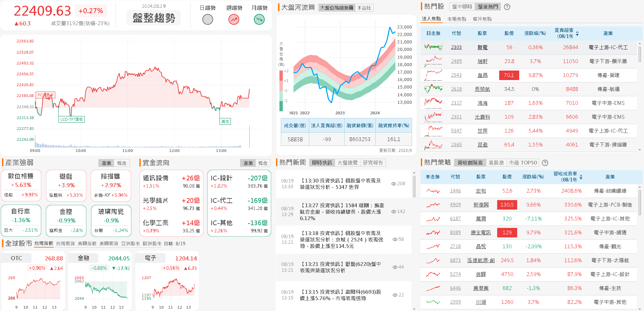Open stock name 皇昌 link
The image size is (644, 311).
click(483, 75)
